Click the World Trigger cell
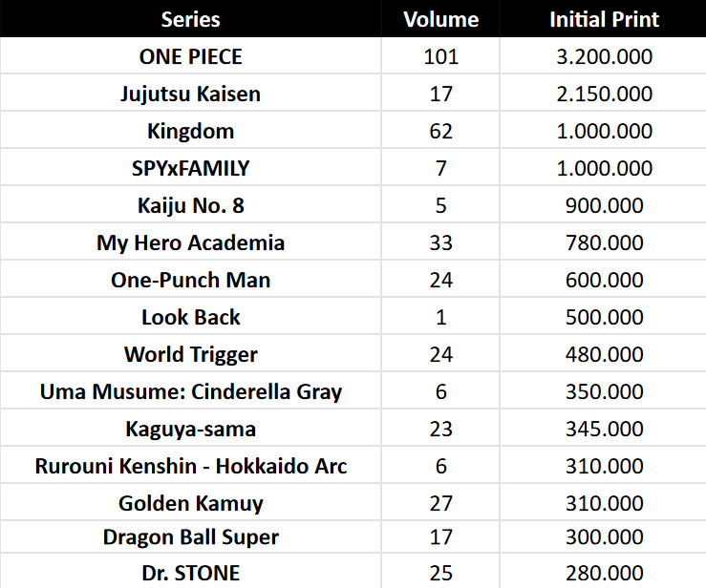 click(191, 354)
